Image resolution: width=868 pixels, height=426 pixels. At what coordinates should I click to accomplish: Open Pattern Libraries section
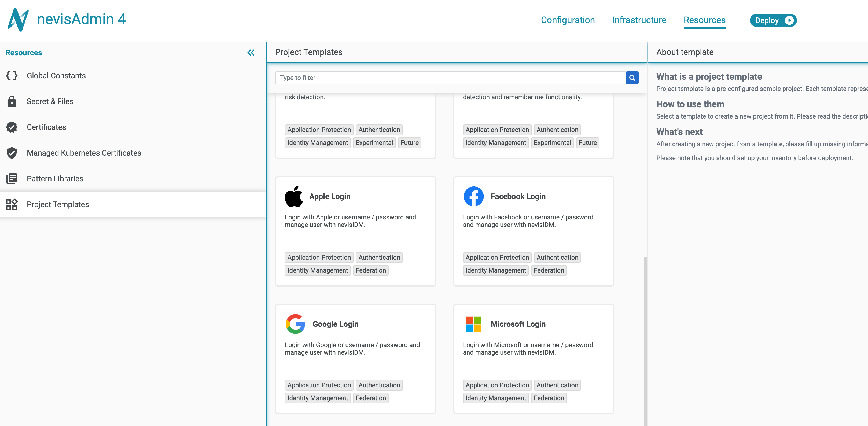[133, 179]
